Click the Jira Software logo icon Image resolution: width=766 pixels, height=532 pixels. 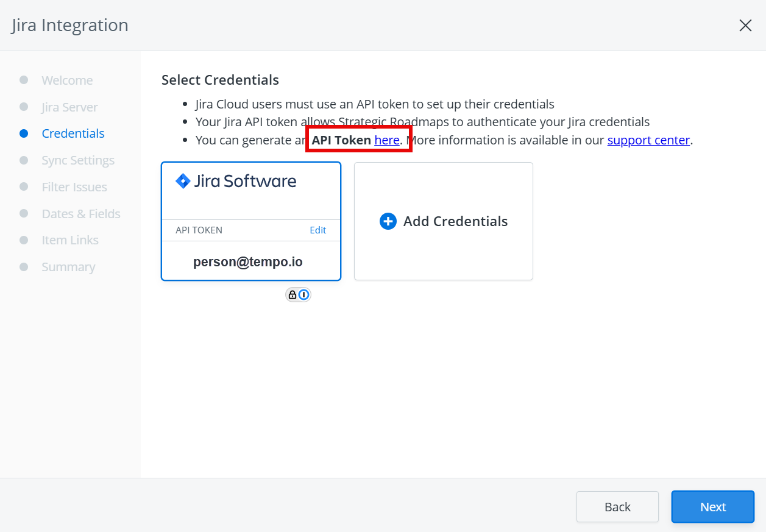(x=183, y=180)
